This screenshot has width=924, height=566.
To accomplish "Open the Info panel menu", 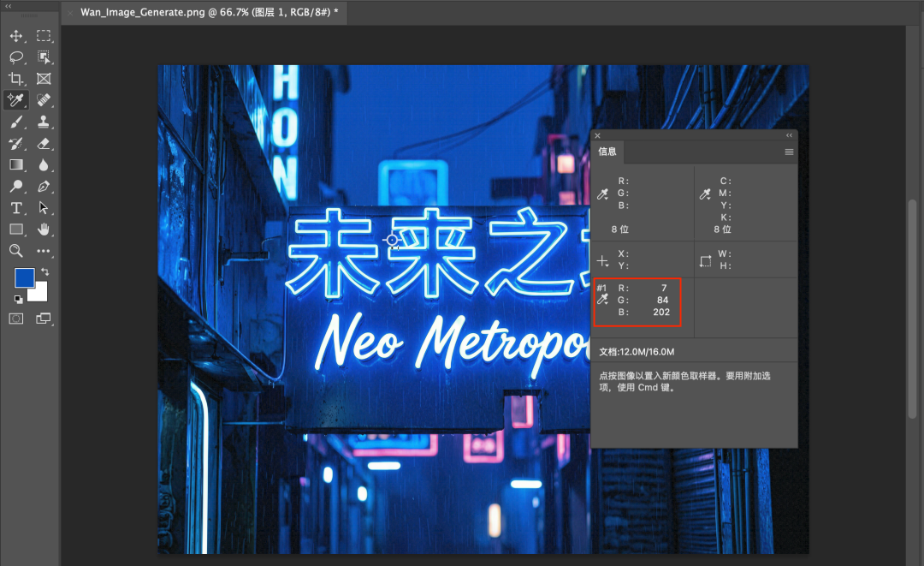I will (787, 152).
